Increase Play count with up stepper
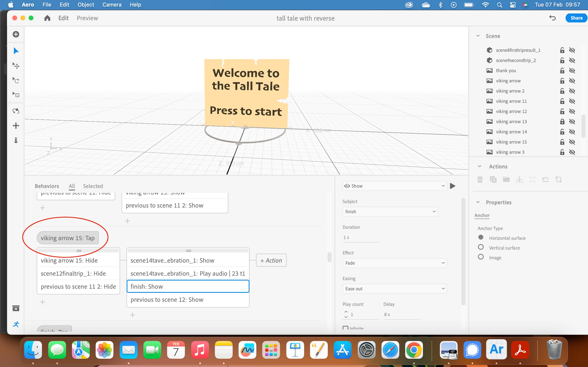 coord(346,312)
